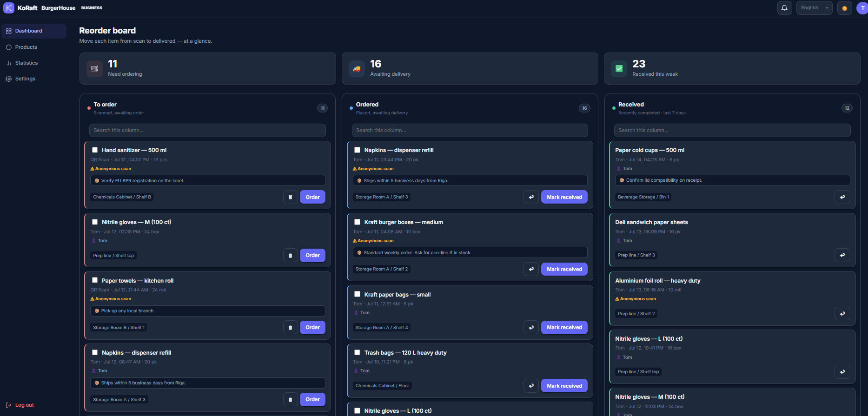Image resolution: width=868 pixels, height=416 pixels.
Task: Select Kraft paper bags small checkbox
Action: pyautogui.click(x=357, y=294)
